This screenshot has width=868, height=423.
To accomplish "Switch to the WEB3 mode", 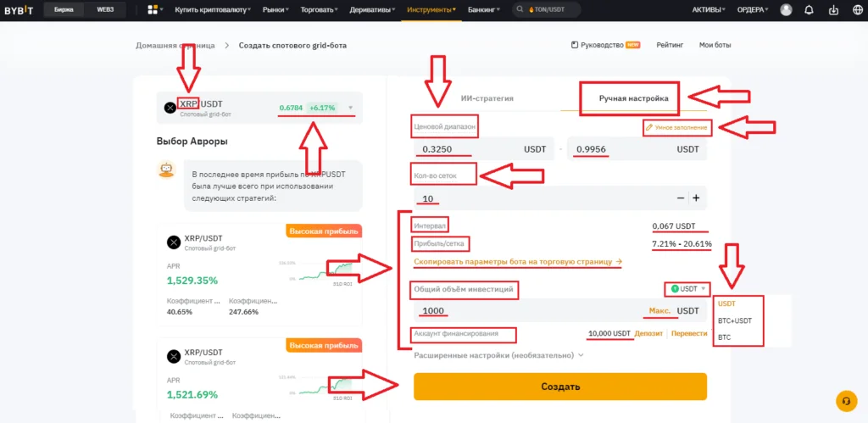I will pos(105,9).
